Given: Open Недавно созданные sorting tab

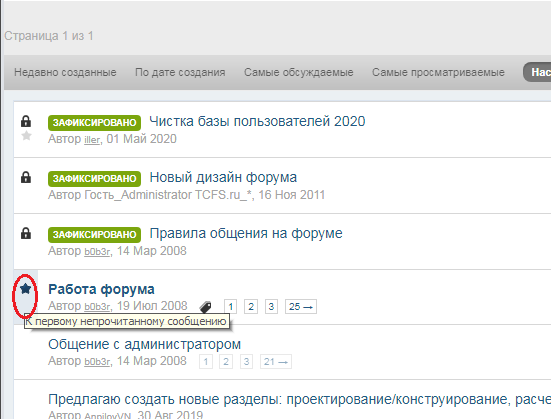Looking at the screenshot, I should coord(65,72).
